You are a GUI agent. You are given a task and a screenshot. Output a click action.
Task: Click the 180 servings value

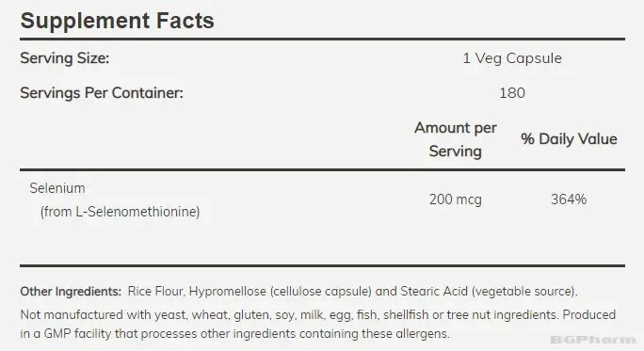pos(512,93)
